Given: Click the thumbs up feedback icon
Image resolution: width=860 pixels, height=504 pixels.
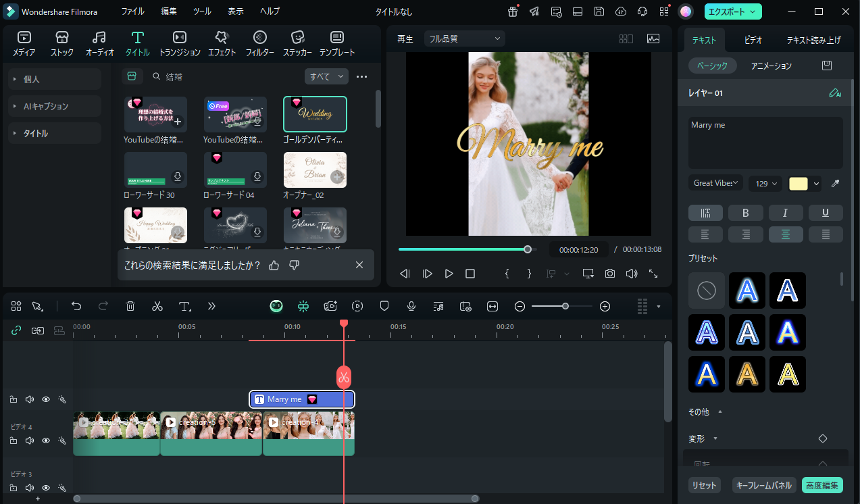Looking at the screenshot, I should point(274,265).
